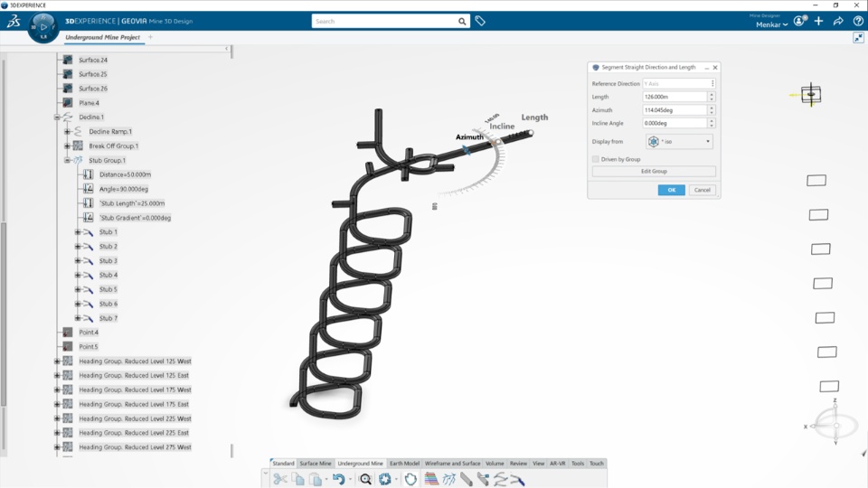Click the expand view icon top right corner
The width and height of the screenshot is (868, 488).
[858, 38]
